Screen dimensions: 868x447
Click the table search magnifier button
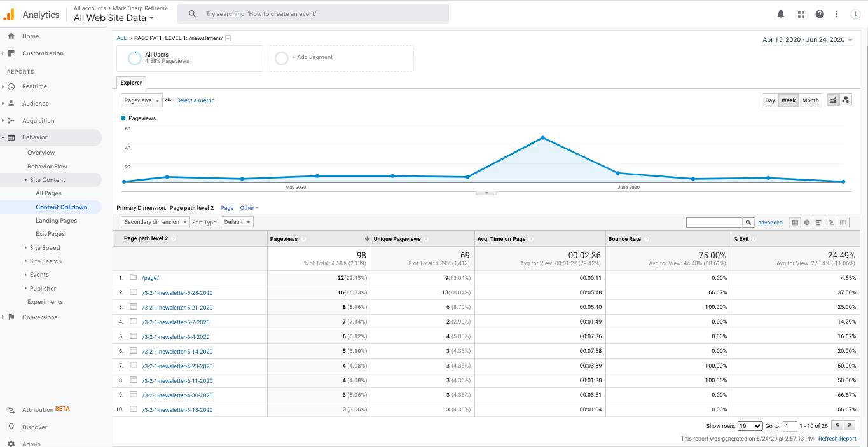pos(748,223)
